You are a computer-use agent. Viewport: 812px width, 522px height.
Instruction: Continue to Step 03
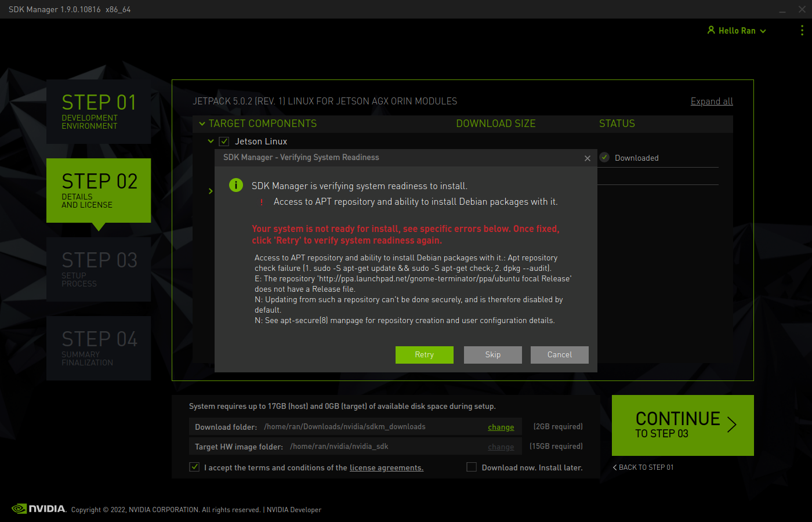click(x=683, y=425)
